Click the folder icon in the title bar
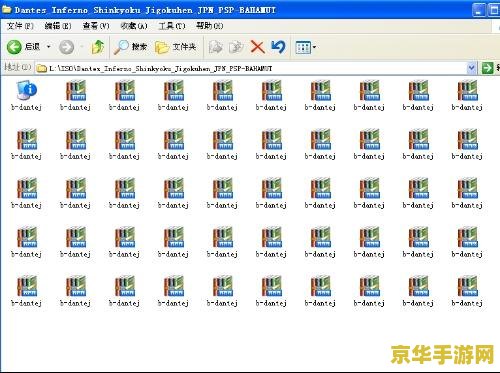This screenshot has height=373, width=500. 6,10
